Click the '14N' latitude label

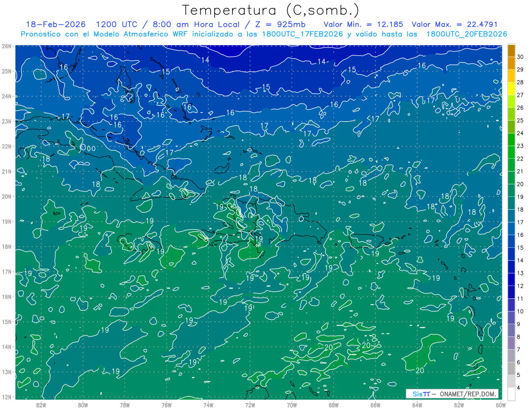[7, 347]
